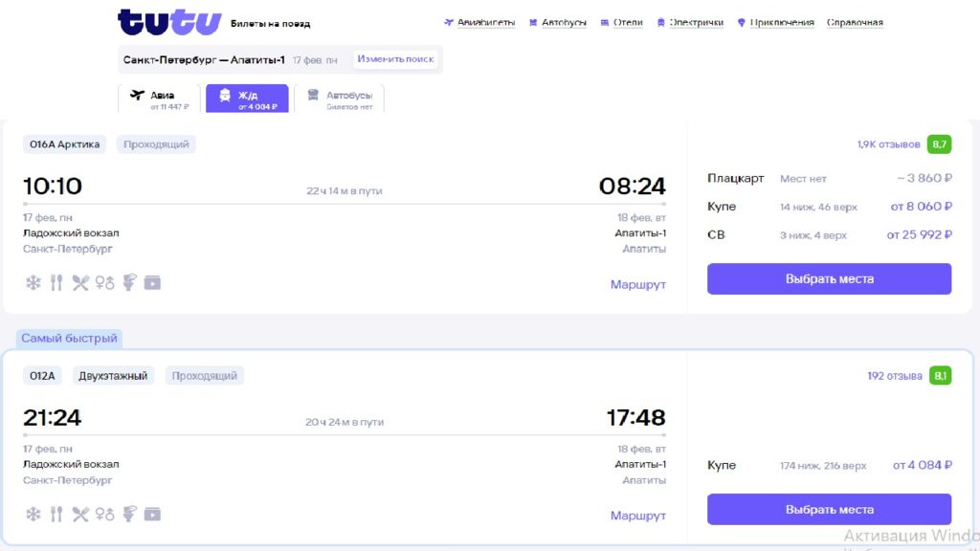View Маршрут of train 012A

coord(637,516)
